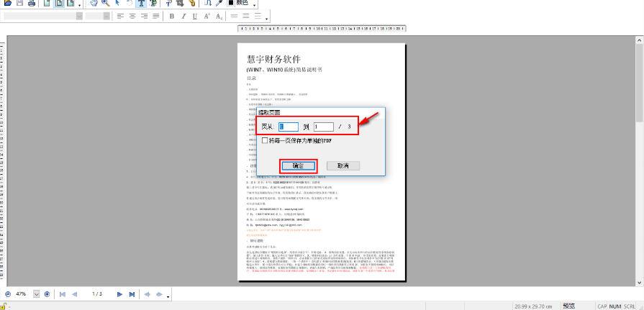The height and width of the screenshot is (310, 644).
Task: Click the chain link tool icon
Action: (x=192, y=3)
